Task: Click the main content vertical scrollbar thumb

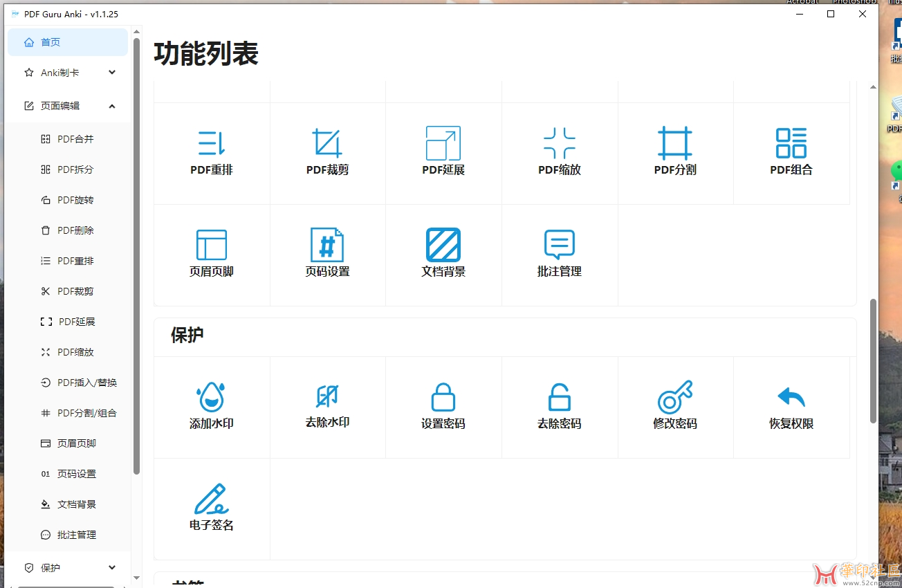Action: coord(873,360)
